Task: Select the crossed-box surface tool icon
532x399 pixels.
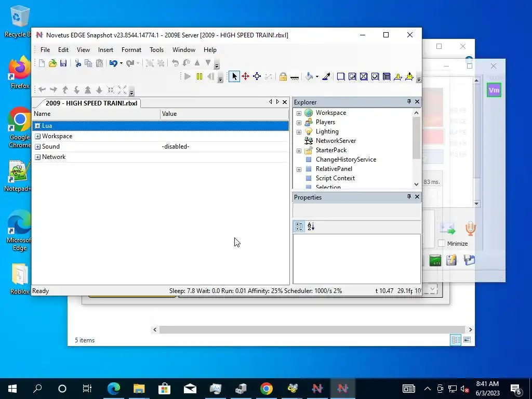Action: [x=364, y=77]
